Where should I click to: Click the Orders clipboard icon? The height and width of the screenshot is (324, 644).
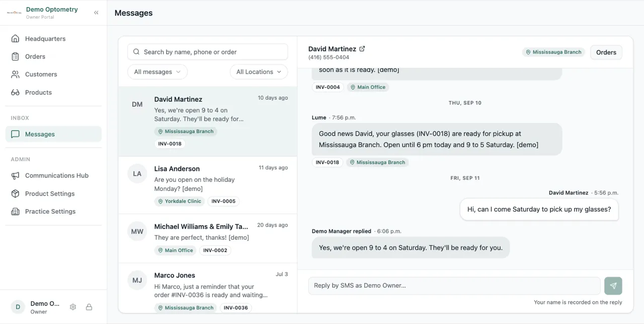point(15,56)
